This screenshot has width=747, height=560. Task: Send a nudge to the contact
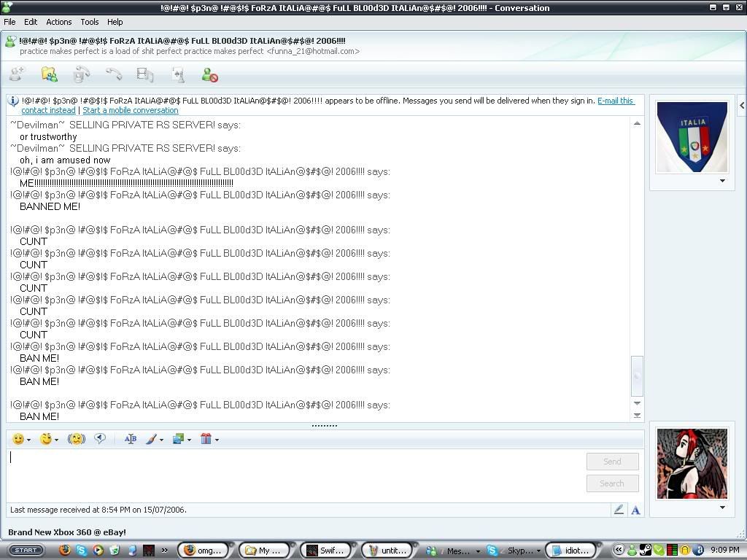77,439
